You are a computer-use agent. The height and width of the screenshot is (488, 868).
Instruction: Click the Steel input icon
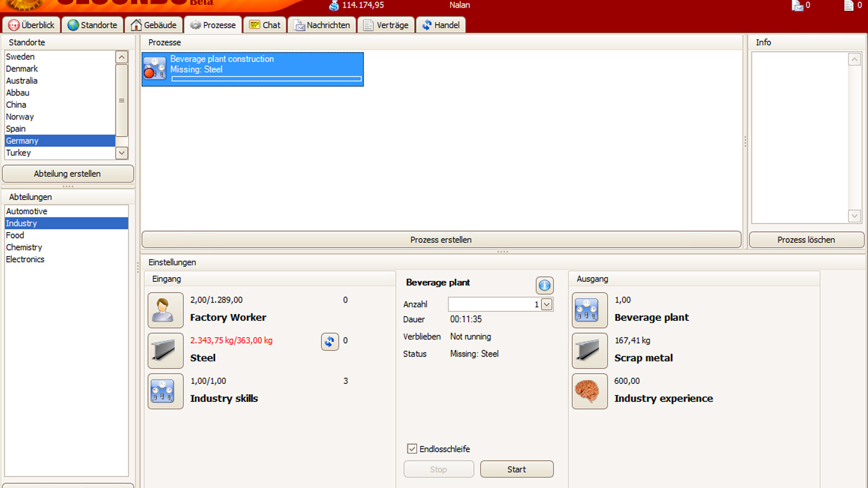click(x=165, y=351)
